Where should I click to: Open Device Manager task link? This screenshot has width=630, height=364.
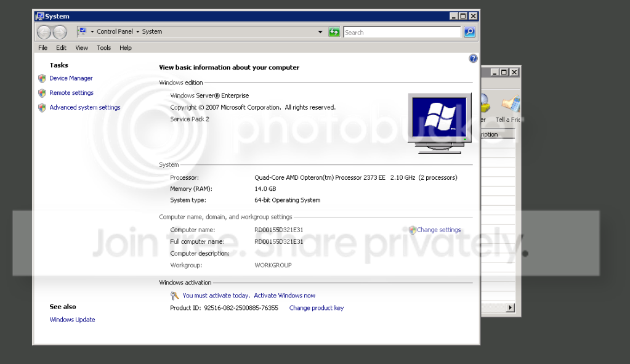point(71,78)
